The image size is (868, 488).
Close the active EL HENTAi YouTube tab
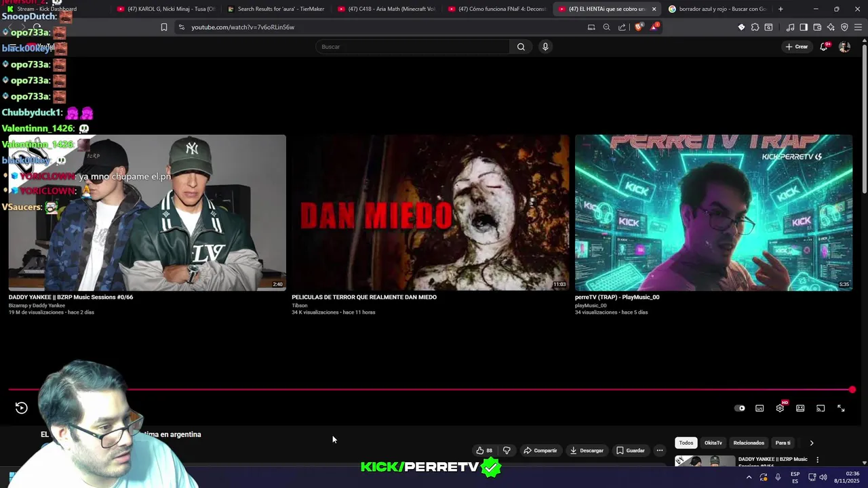654,9
